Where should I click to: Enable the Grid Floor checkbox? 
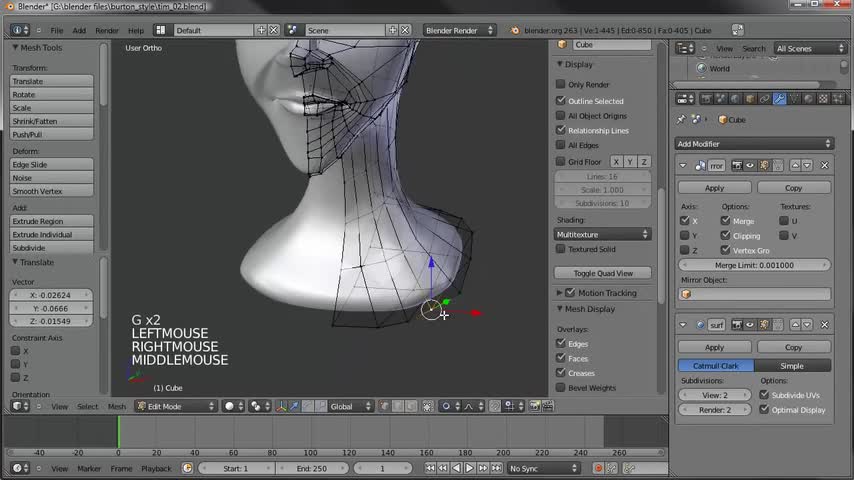(560, 161)
